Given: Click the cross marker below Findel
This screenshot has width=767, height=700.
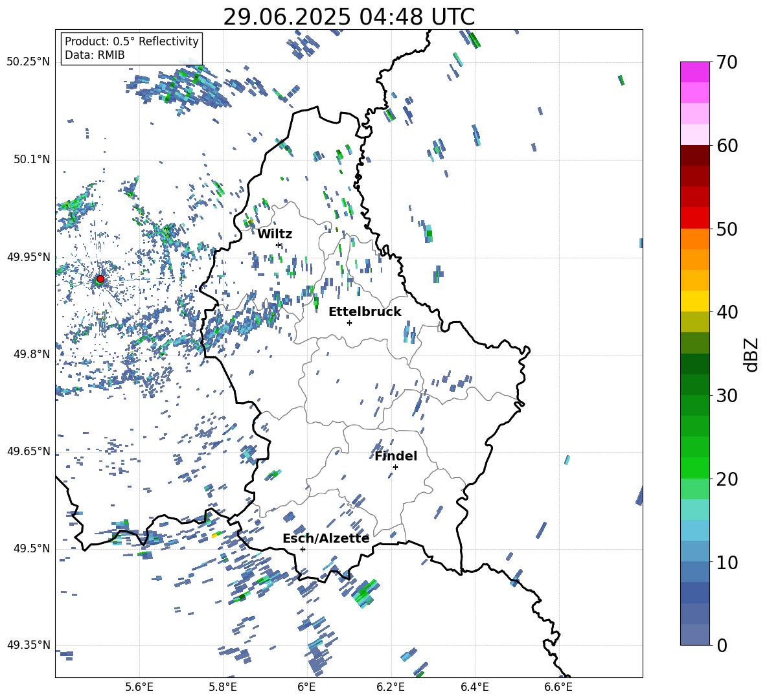Looking at the screenshot, I should [395, 468].
